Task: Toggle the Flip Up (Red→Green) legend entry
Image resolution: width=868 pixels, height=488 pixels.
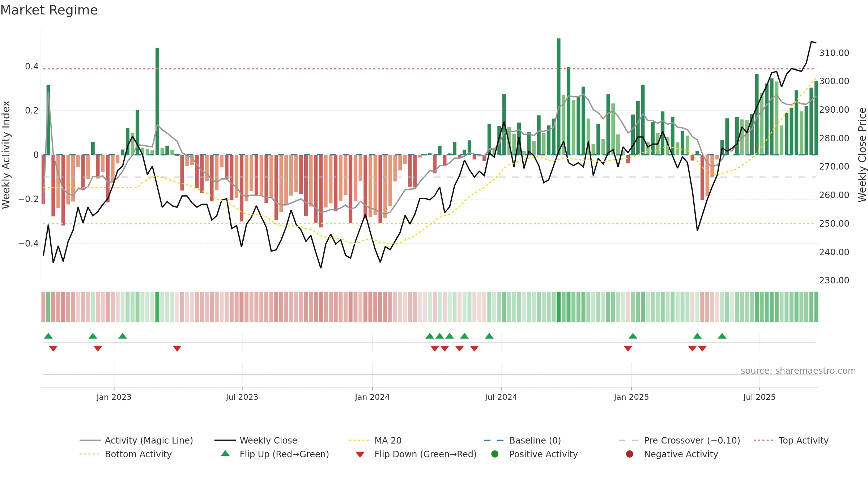Action: pyautogui.click(x=275, y=454)
